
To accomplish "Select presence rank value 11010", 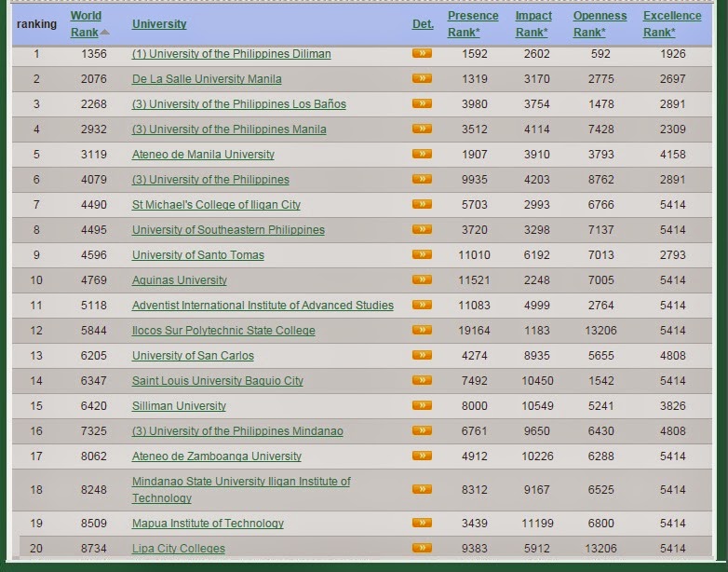I will click(x=474, y=254).
